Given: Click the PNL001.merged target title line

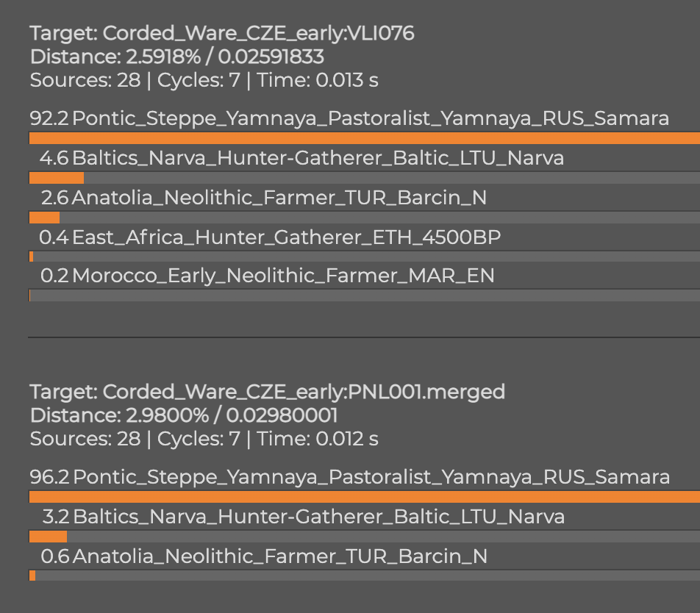Looking at the screenshot, I should (268, 392).
